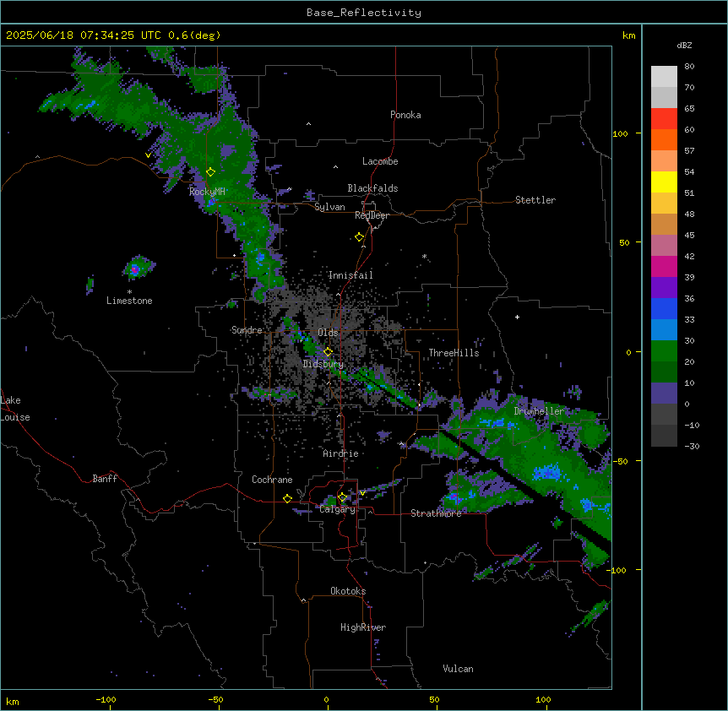Pick the salmon 54-57 dBZ legend swatch
This screenshot has height=711, width=728.
(664, 160)
